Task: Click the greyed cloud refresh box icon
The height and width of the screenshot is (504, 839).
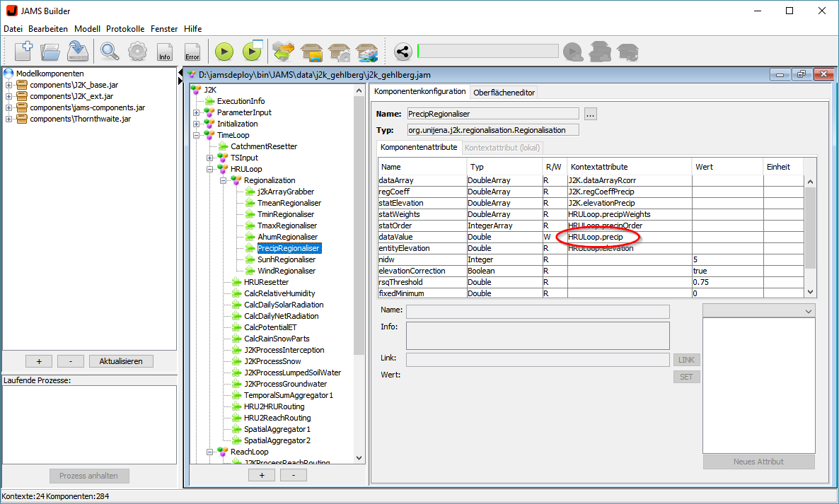Action: tap(627, 52)
